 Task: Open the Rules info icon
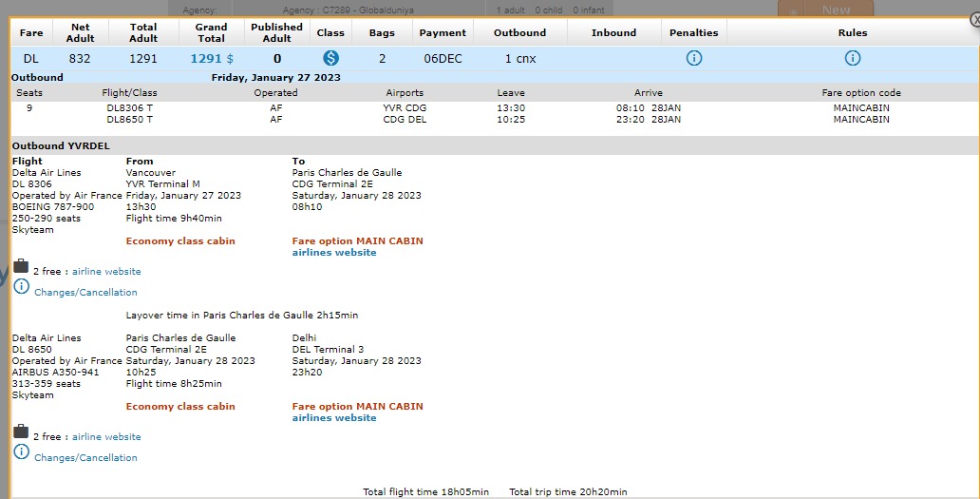click(853, 59)
